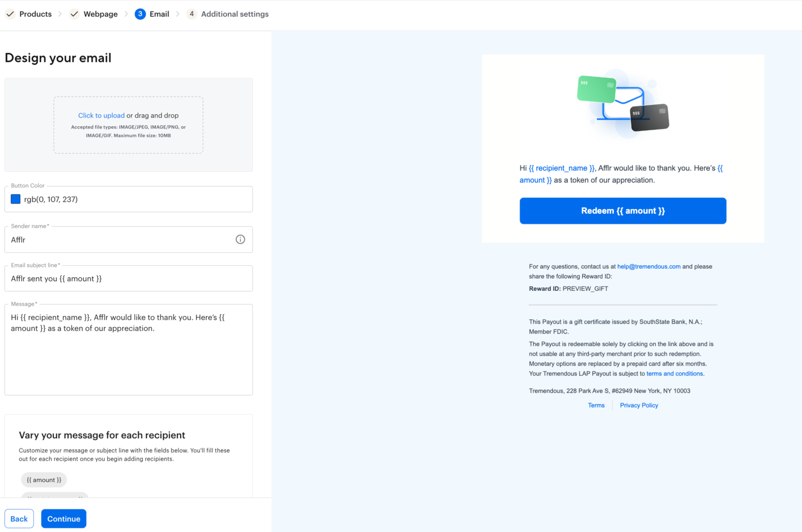Click the Webpage step checkmark icon

tap(74, 14)
